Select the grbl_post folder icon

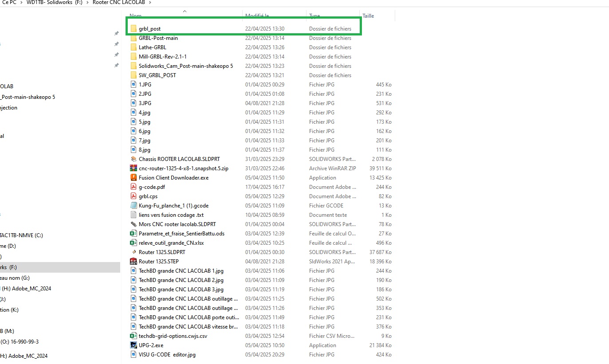[134, 29]
